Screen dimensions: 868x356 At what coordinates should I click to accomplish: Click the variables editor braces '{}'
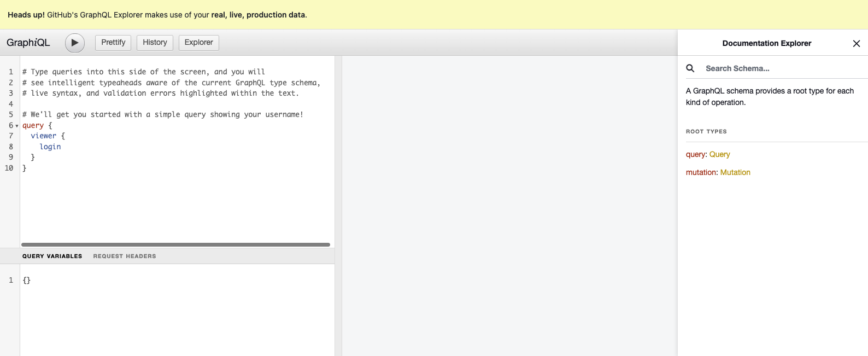pyautogui.click(x=27, y=280)
